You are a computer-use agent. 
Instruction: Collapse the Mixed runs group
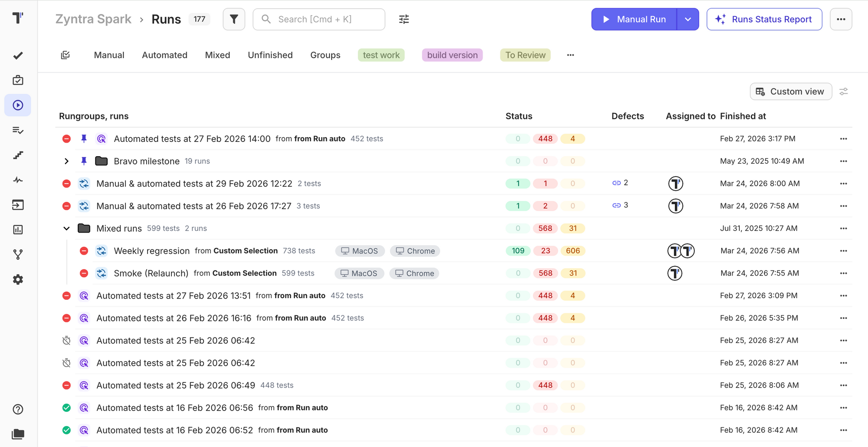point(66,228)
